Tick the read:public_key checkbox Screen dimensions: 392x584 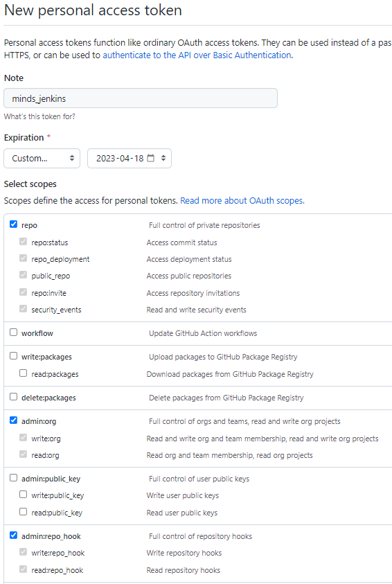(x=23, y=512)
